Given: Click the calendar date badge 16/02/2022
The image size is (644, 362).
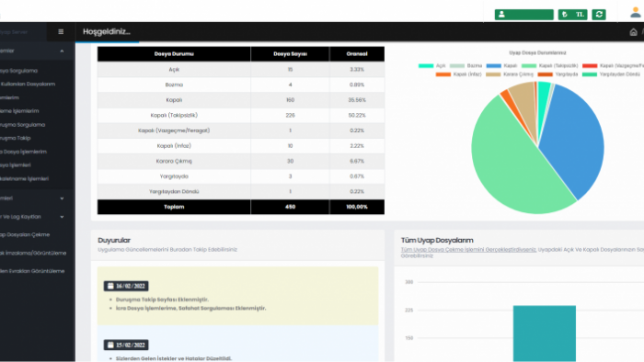Looking at the screenshot, I should coord(126,286).
